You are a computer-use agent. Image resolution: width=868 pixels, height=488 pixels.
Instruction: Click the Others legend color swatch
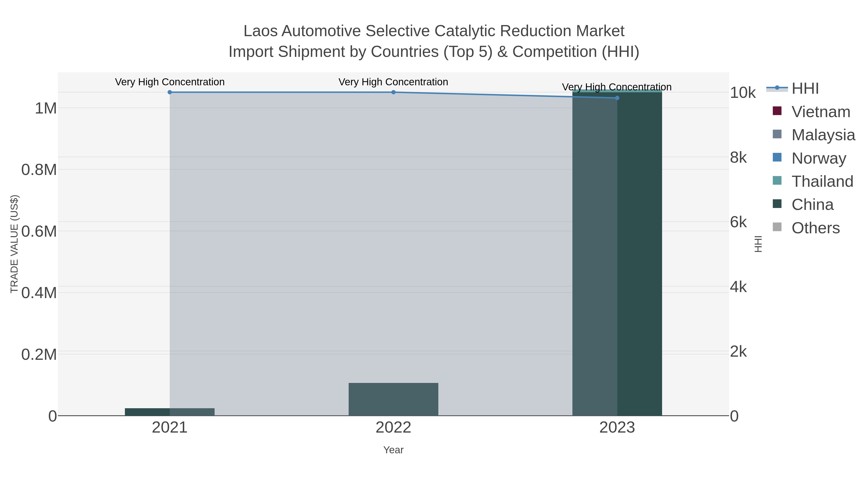[777, 227]
